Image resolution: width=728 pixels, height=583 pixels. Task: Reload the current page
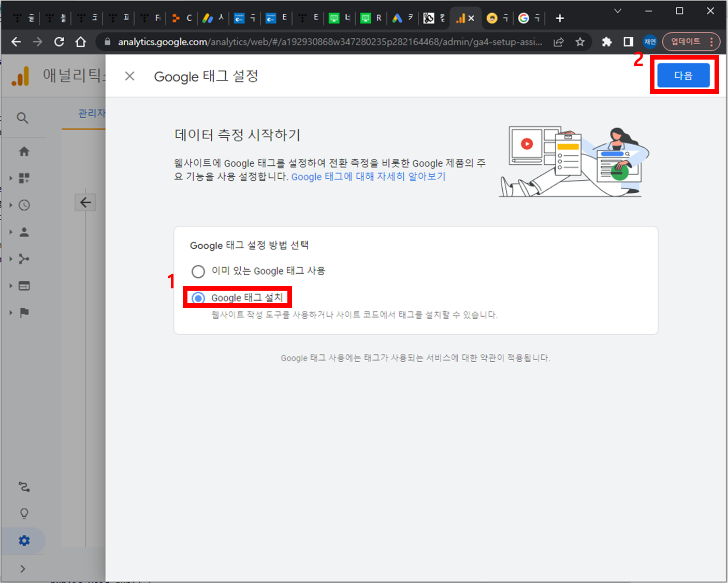click(59, 42)
